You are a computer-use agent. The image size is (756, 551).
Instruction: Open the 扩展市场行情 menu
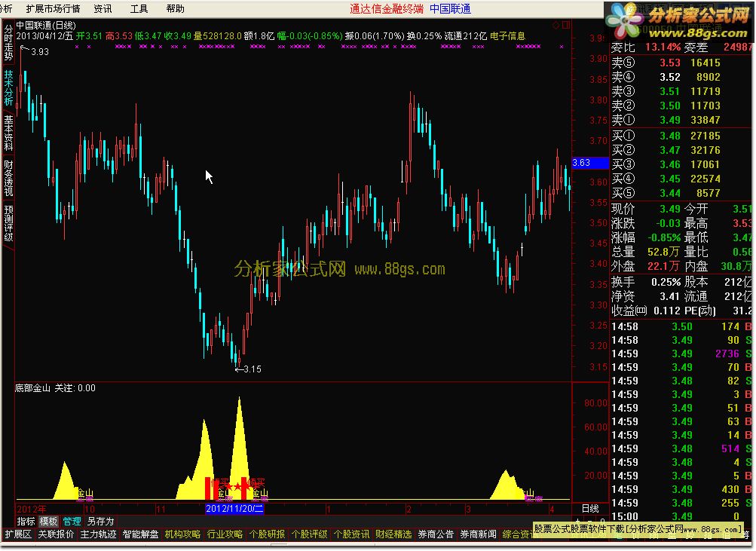pos(53,9)
